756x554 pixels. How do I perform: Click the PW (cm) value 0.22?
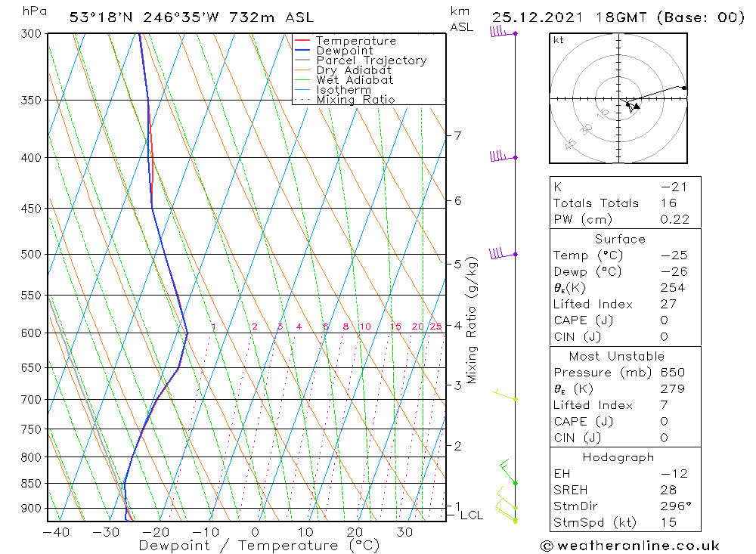(675, 219)
